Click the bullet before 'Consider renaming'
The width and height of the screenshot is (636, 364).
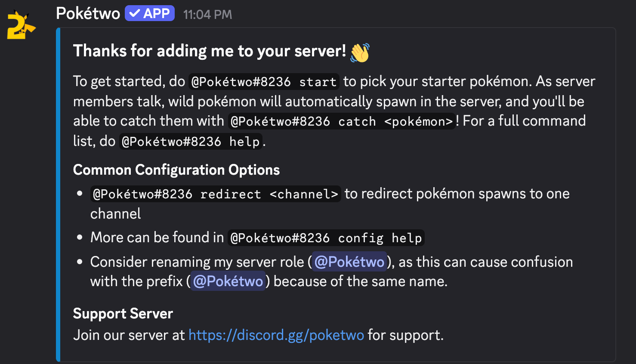pos(80,262)
